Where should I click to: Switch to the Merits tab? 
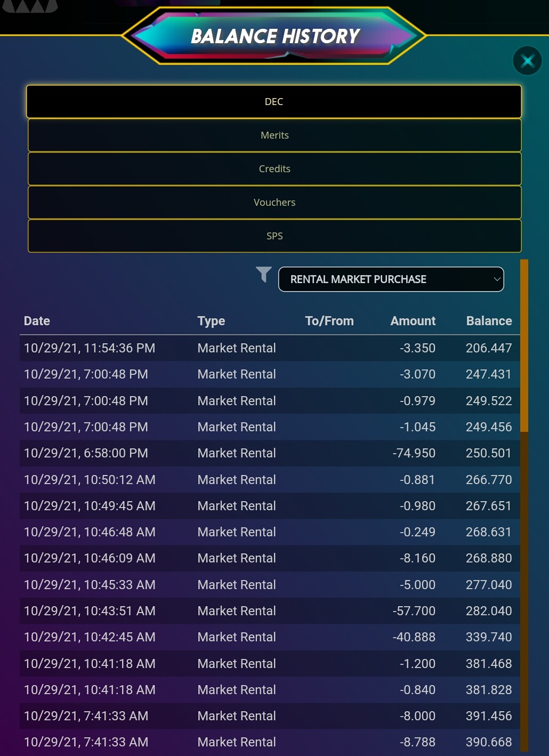click(x=274, y=135)
